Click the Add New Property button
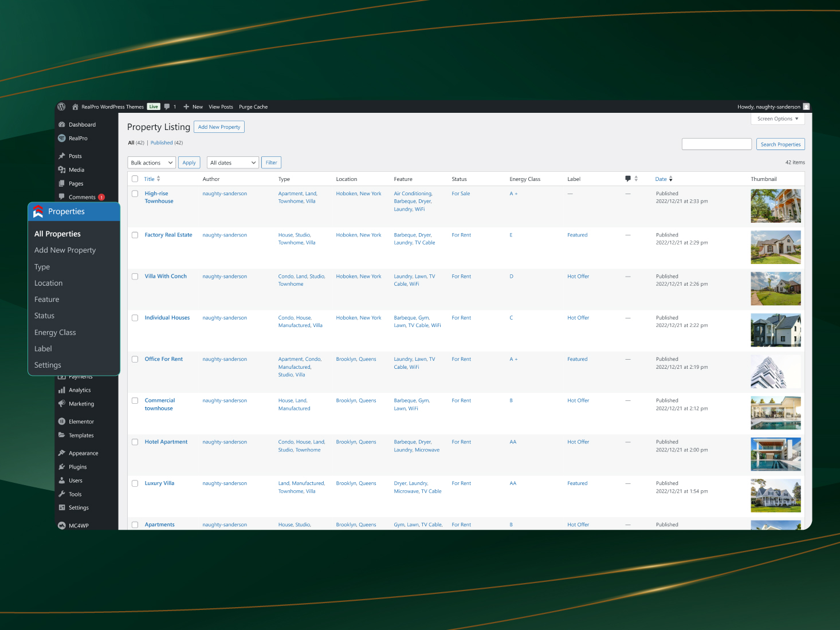 [x=219, y=127]
